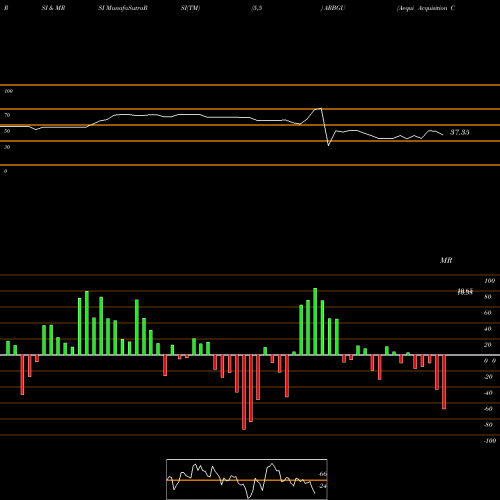Click the longest red MR bar
This screenshot has width=500, height=500.
click(244, 392)
